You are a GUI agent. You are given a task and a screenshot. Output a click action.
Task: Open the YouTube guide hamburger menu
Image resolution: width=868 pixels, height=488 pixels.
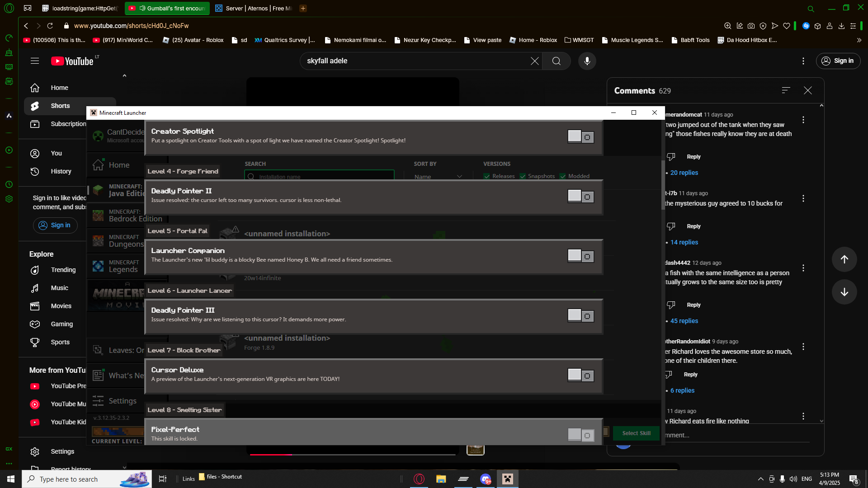click(35, 61)
